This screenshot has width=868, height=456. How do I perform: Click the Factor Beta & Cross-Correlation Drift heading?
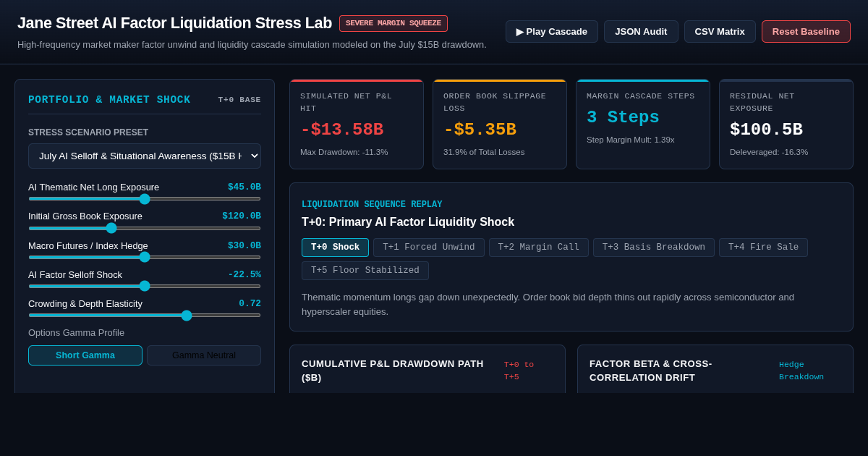[651, 371]
